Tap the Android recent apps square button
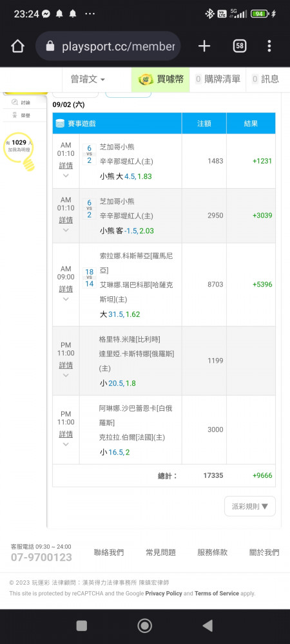The height and width of the screenshot is (644, 290). pyautogui.click(x=82, y=625)
